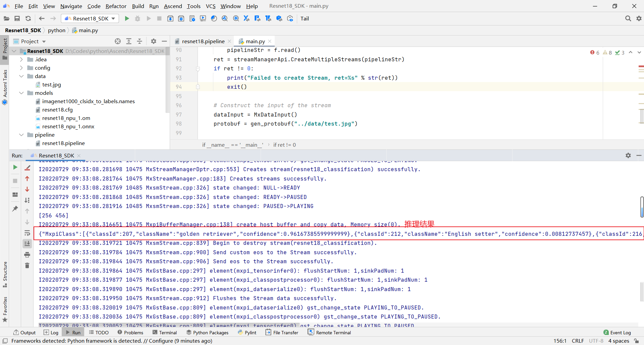Screen dimensions: 644x345
Task: Synchronize files using the reload icon
Action: click(28, 18)
